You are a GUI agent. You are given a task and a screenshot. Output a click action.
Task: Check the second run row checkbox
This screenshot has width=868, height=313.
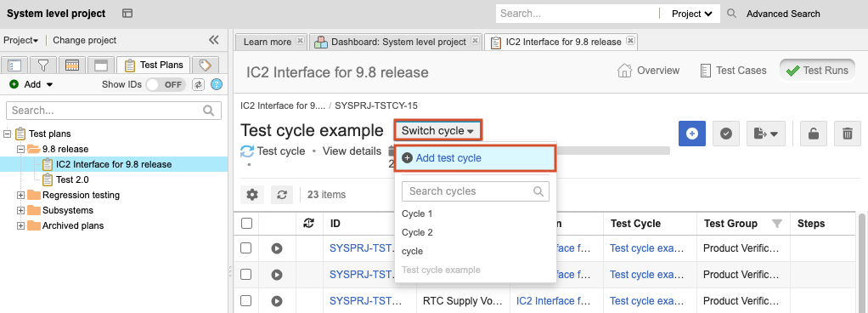pos(245,274)
